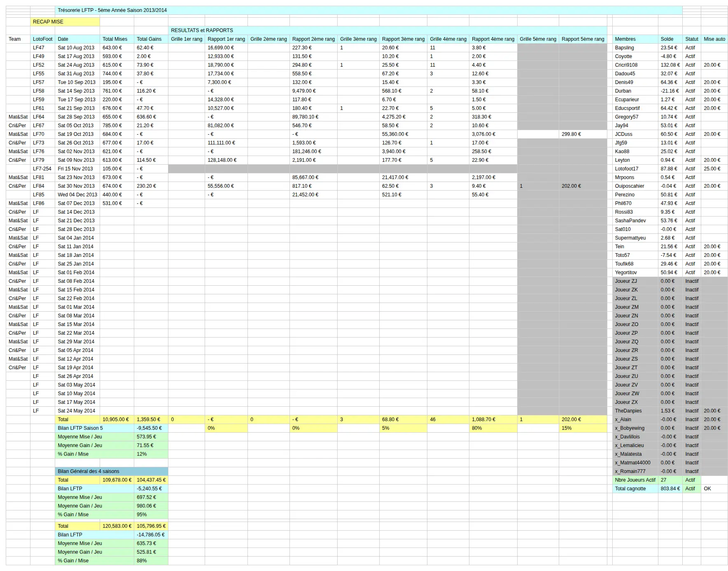Click the 'Grille 3ème rang' header cell
Image resolution: width=728 pixels, height=571 pixels.
click(358, 39)
